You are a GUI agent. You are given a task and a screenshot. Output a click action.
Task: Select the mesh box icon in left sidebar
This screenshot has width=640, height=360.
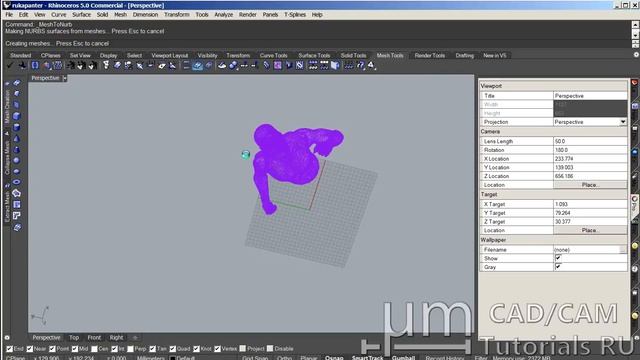(x=16, y=116)
